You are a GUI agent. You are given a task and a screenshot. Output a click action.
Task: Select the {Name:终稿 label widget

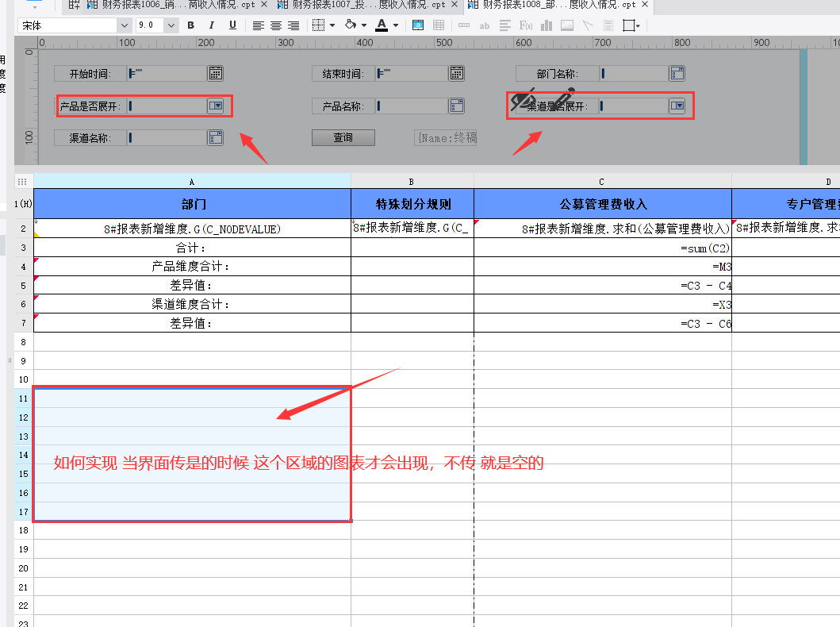[446, 138]
